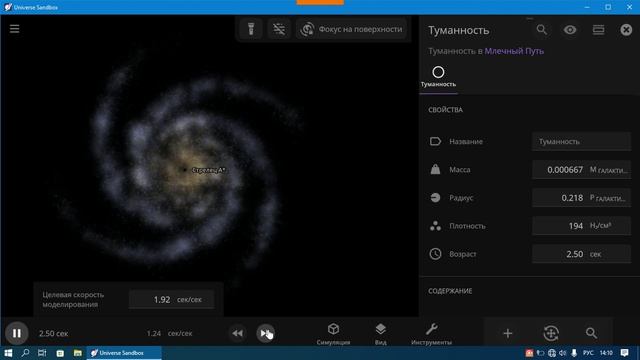Speed up simulation with fast-forward button
640x360 pixels.
point(265,333)
